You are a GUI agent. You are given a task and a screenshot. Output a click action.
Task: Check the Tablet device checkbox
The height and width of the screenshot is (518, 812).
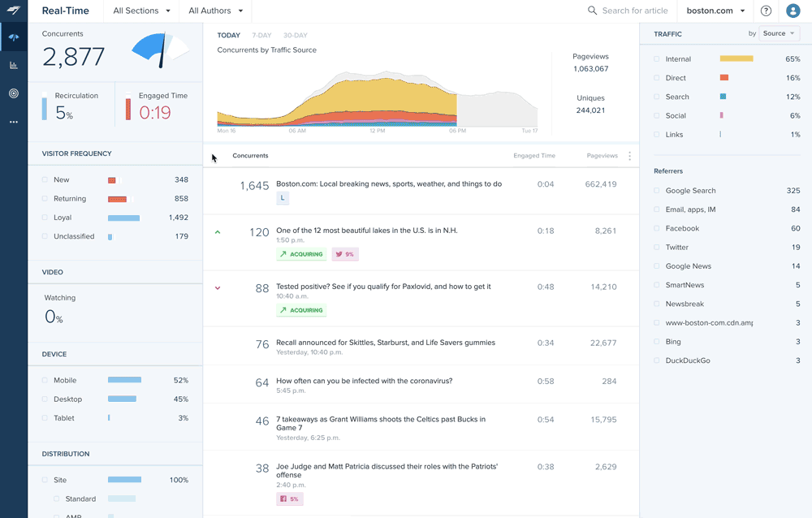click(45, 418)
